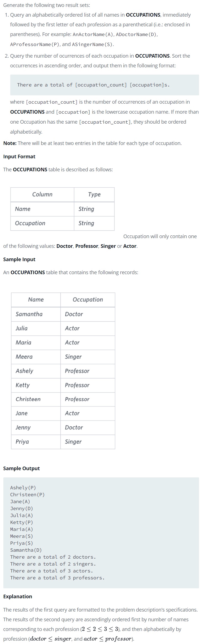Click the 'Column' header in the schema table
Screen dimensions: 206x644
(42, 195)
